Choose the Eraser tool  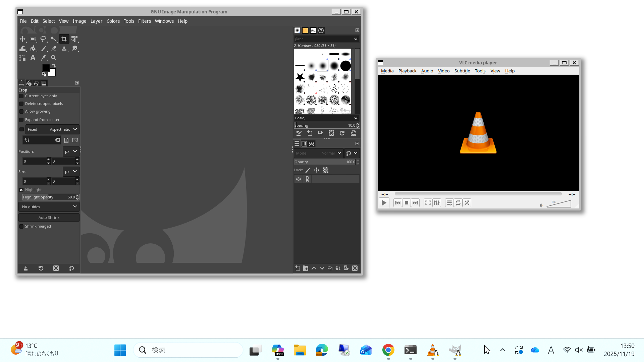tap(54, 49)
